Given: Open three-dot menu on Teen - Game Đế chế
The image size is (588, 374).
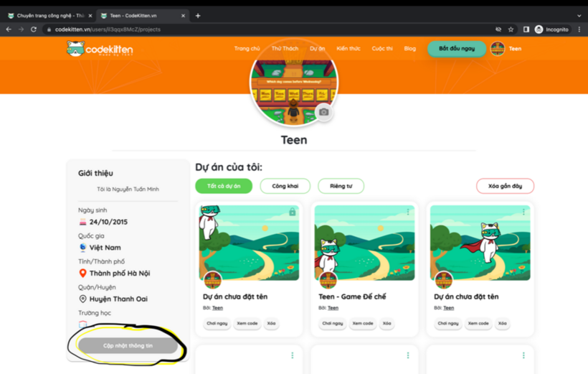Looking at the screenshot, I should click(408, 212).
